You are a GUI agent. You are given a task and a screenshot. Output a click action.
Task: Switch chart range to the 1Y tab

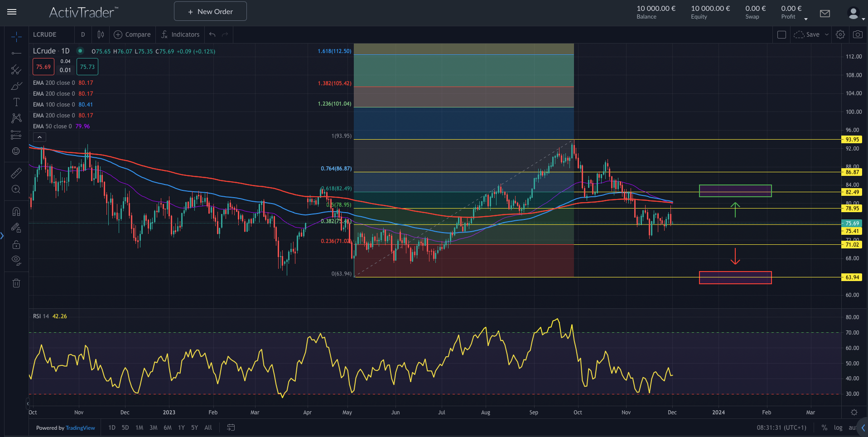(181, 427)
